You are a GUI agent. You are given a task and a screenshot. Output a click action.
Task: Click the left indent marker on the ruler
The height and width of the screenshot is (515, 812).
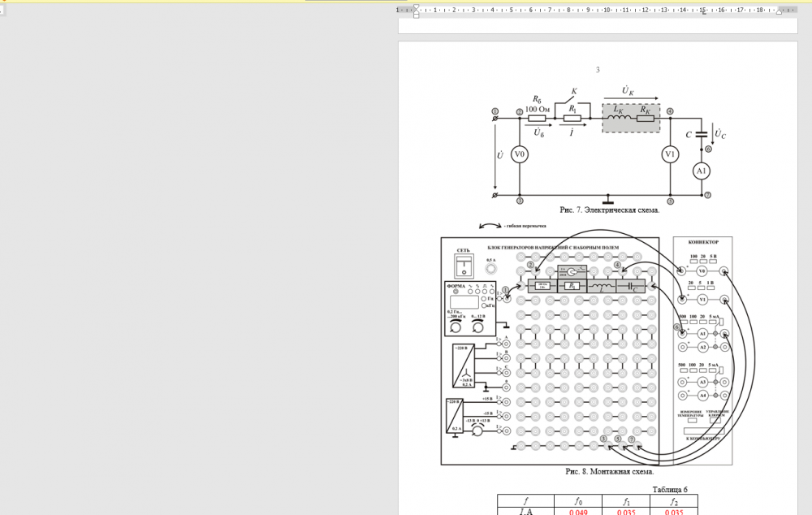tap(415, 11)
